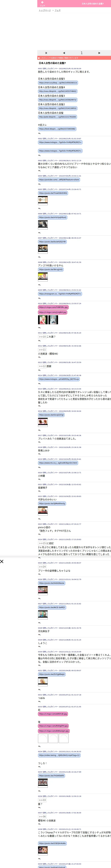Open imgur YUBFDRc.jpg link
The width and height of the screenshot is (111, 868).
53,307
